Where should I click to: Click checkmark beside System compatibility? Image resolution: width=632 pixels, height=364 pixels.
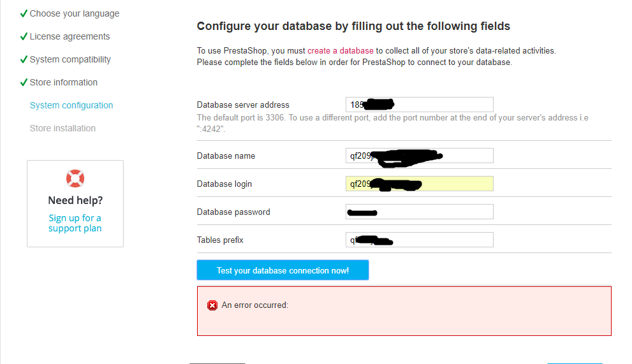tap(24, 59)
